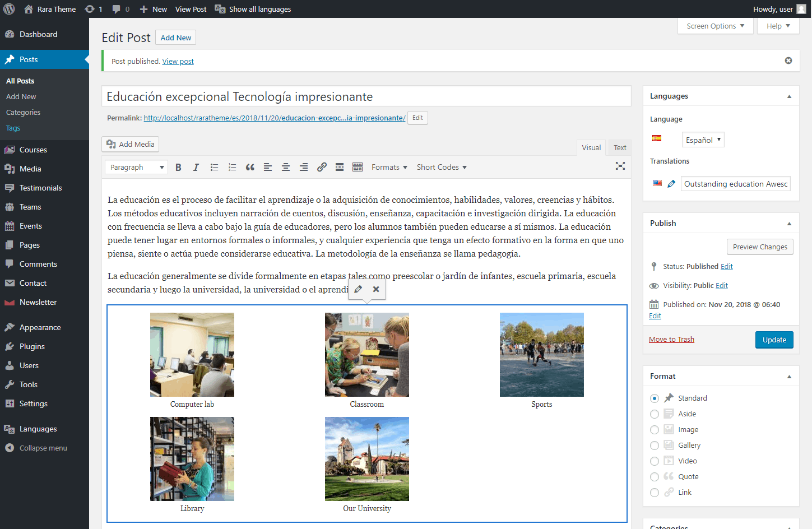Select the Quote post format
812x529 pixels.
tap(655, 477)
